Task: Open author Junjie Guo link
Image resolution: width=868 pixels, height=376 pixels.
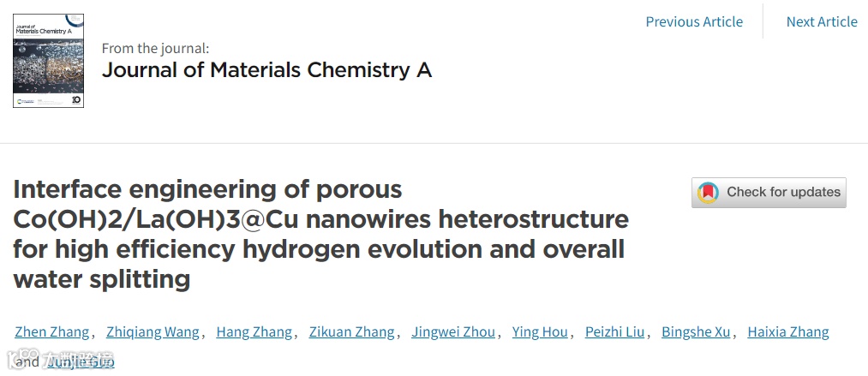Action: 81,362
